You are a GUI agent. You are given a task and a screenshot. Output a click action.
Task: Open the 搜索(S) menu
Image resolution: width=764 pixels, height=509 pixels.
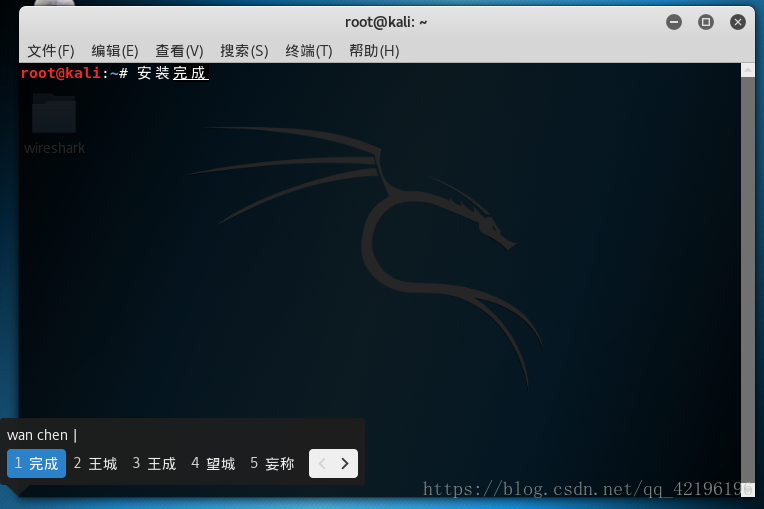244,51
